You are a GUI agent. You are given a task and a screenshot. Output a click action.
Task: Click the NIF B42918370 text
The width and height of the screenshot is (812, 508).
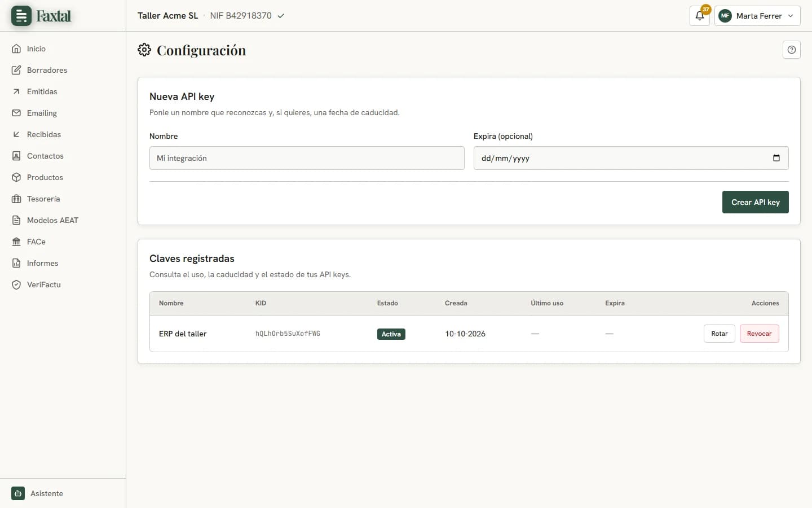coord(241,16)
